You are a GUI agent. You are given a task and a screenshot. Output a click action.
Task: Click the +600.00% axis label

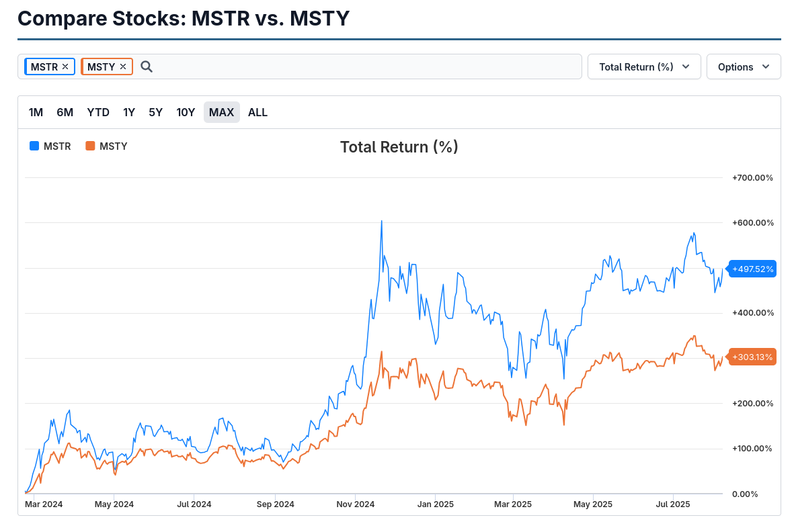click(752, 223)
